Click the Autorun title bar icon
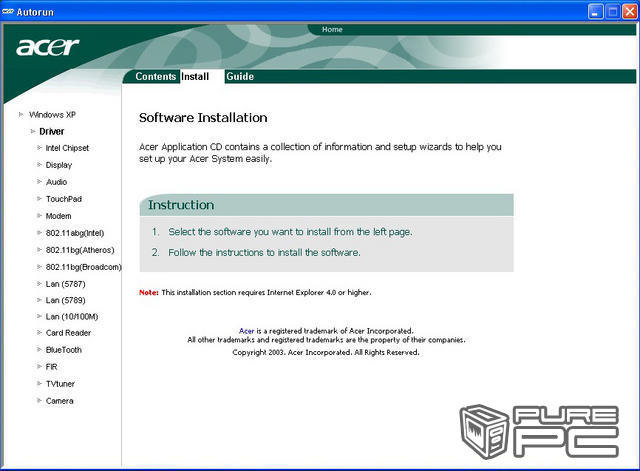This screenshot has width=640, height=471. tap(11, 10)
